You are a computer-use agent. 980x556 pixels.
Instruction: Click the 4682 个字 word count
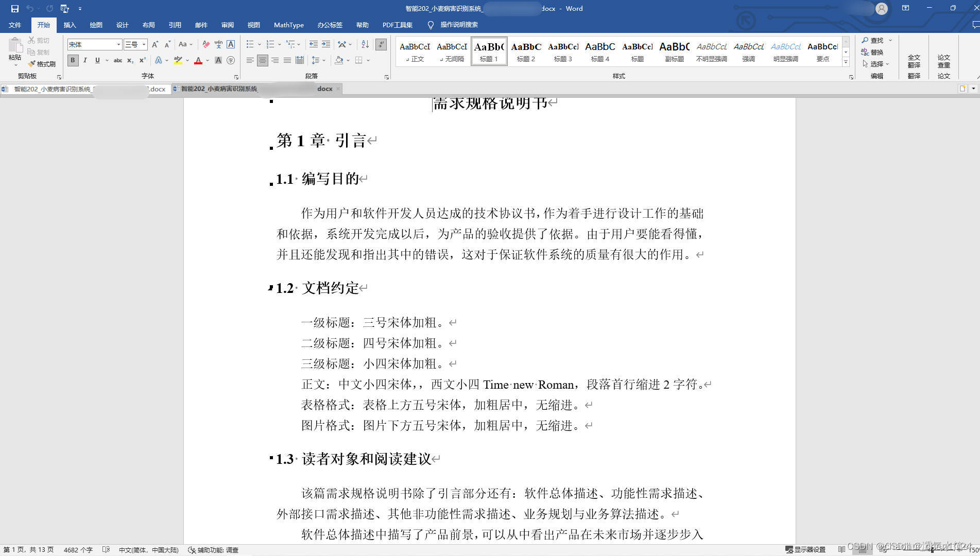point(78,550)
